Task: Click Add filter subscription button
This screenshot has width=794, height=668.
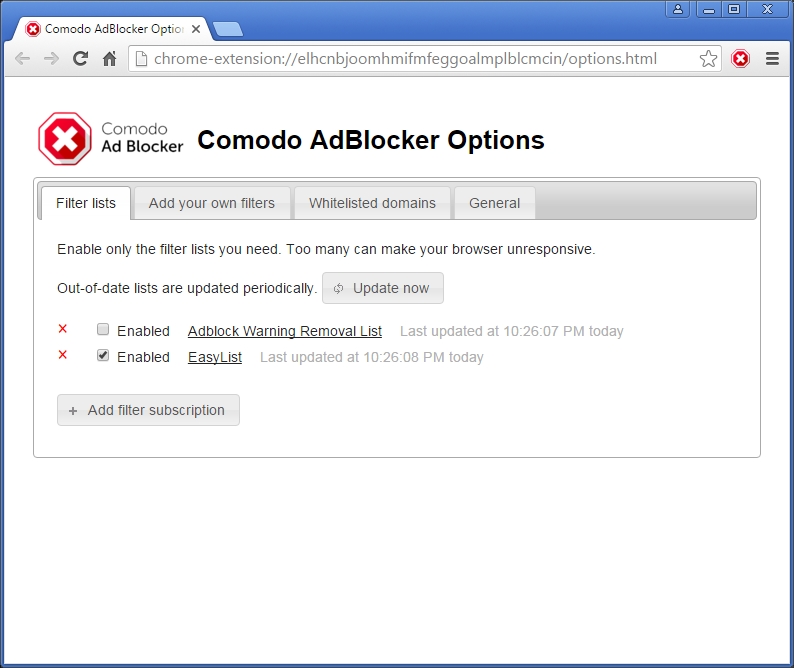Action: (x=148, y=410)
